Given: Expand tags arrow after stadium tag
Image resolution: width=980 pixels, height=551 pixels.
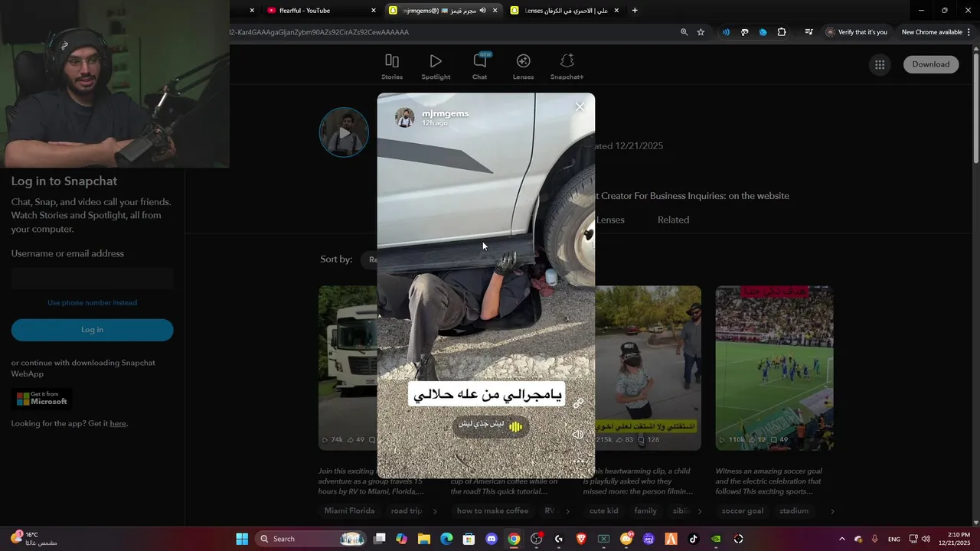Looking at the screenshot, I should 832,510.
